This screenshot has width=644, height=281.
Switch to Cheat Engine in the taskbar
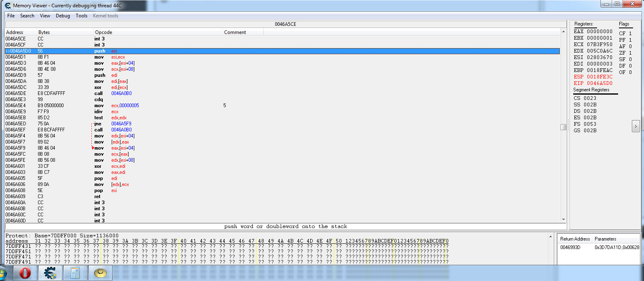50,273
